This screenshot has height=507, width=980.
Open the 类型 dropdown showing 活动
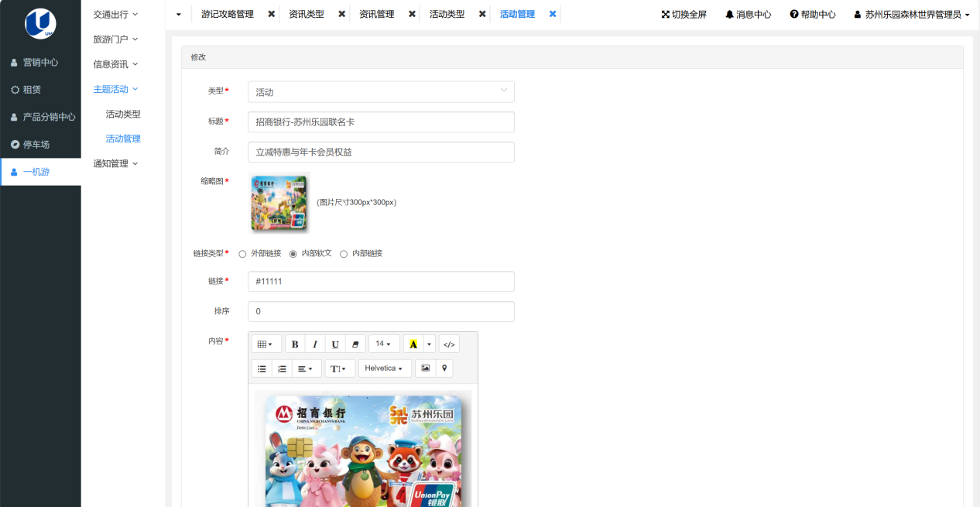[x=381, y=91]
